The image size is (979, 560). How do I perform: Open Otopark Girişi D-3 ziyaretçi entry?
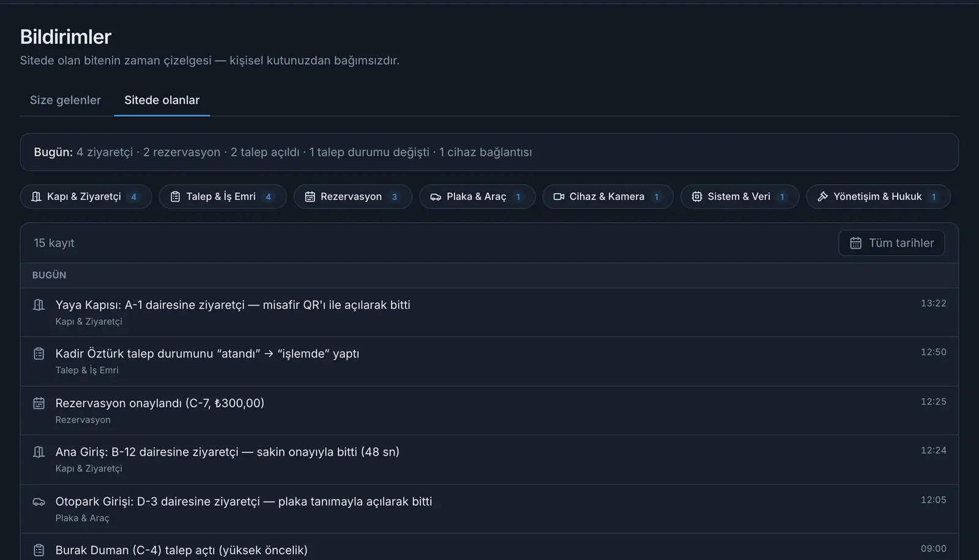tap(489, 509)
